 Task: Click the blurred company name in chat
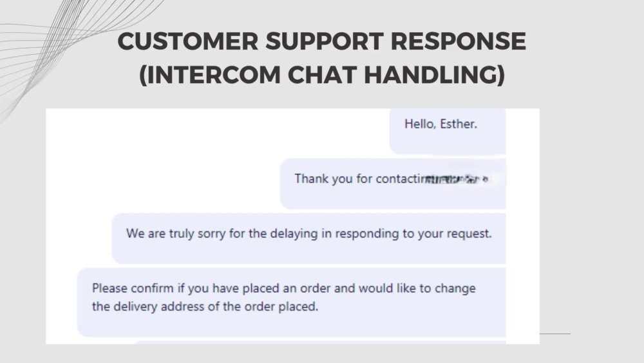tap(456, 179)
